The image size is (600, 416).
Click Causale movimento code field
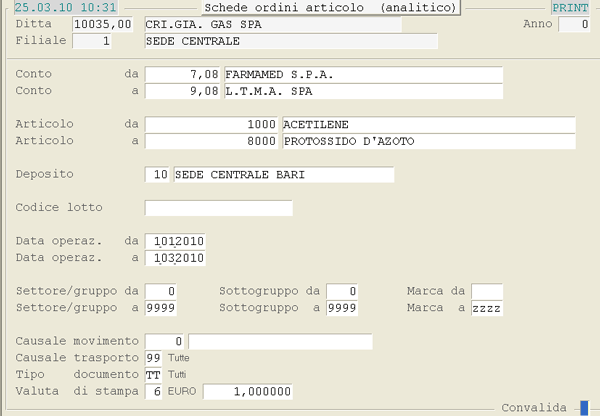[166, 342]
